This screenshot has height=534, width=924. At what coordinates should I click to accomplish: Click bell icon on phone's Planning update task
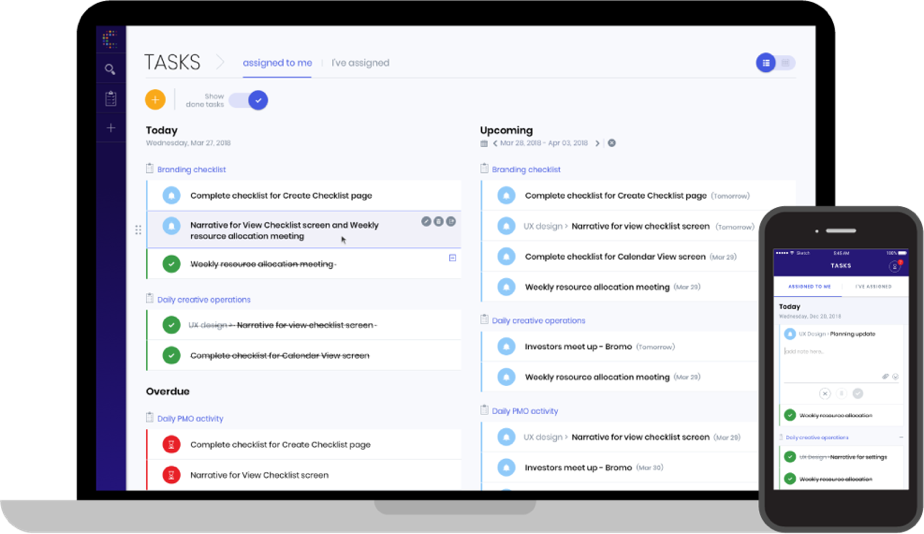[790, 334]
